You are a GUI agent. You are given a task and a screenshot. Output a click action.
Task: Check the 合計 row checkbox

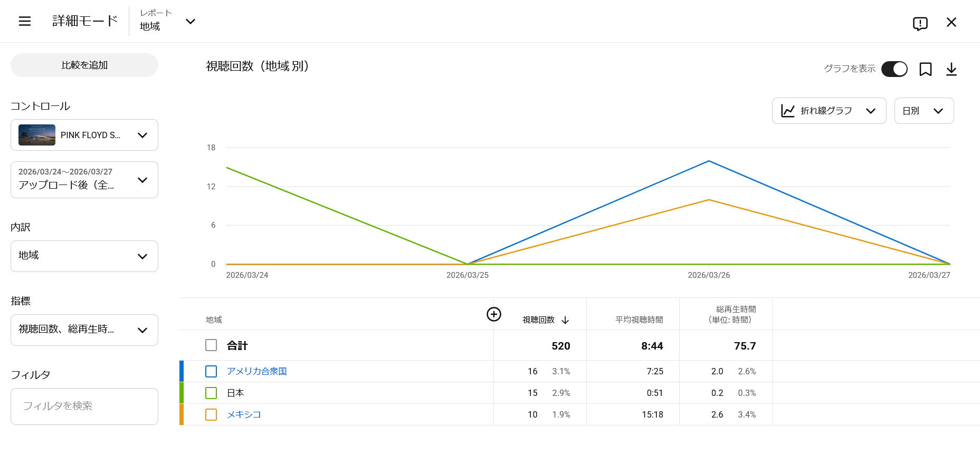point(211,345)
